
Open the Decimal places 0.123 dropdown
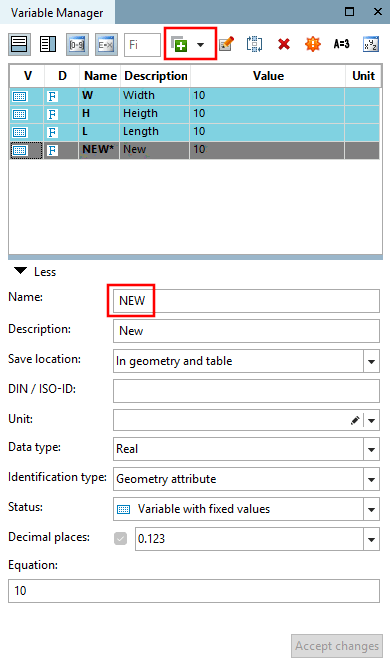click(x=371, y=540)
